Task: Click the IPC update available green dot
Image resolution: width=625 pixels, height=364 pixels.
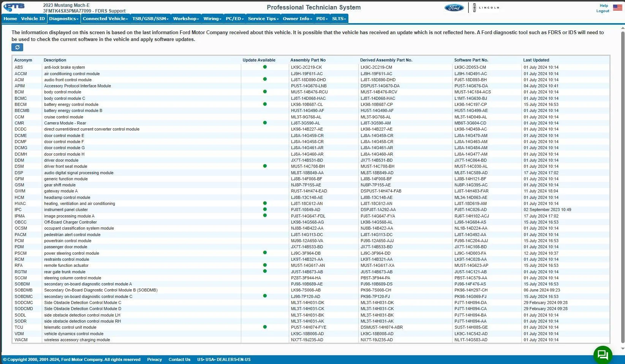Action: pos(265,209)
